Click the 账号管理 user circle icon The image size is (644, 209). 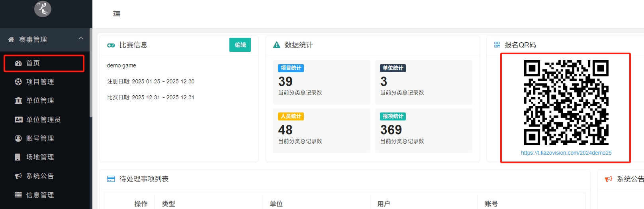pos(18,138)
